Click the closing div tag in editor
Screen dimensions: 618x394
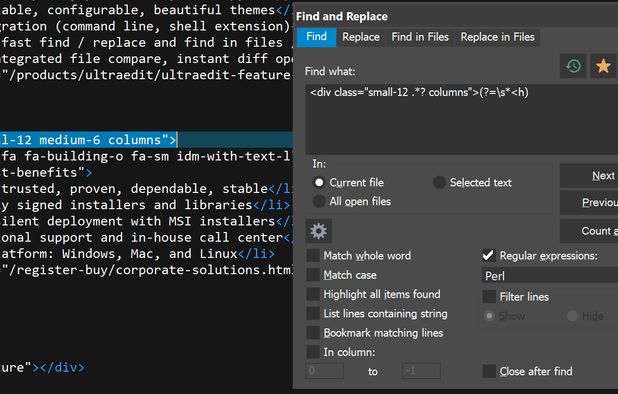[x=63, y=368]
